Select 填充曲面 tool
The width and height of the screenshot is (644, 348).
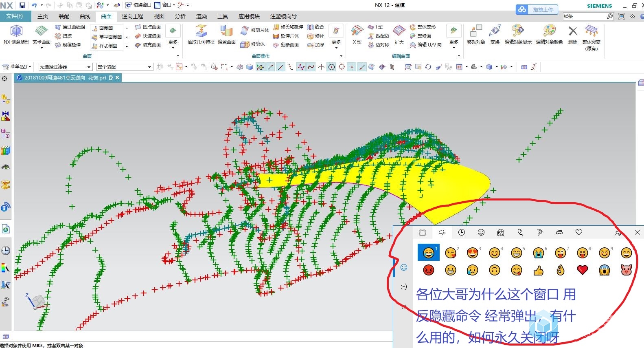(148, 45)
